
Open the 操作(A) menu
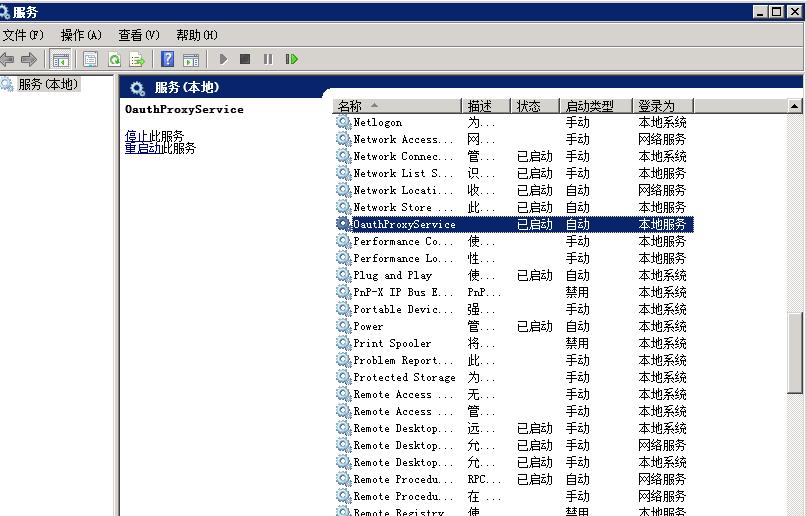click(x=81, y=35)
